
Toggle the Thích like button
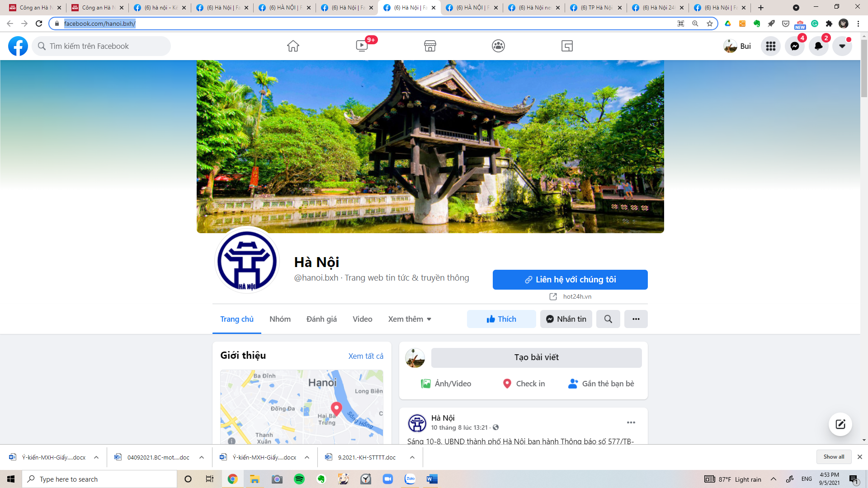point(501,319)
